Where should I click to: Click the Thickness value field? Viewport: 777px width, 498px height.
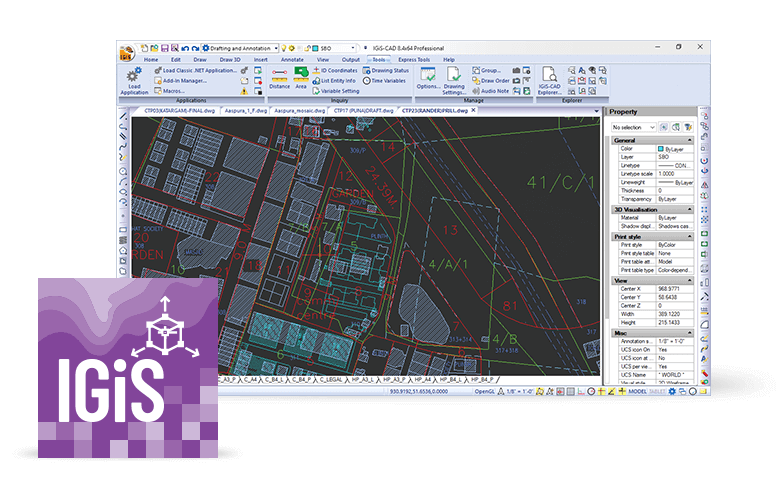coord(674,191)
